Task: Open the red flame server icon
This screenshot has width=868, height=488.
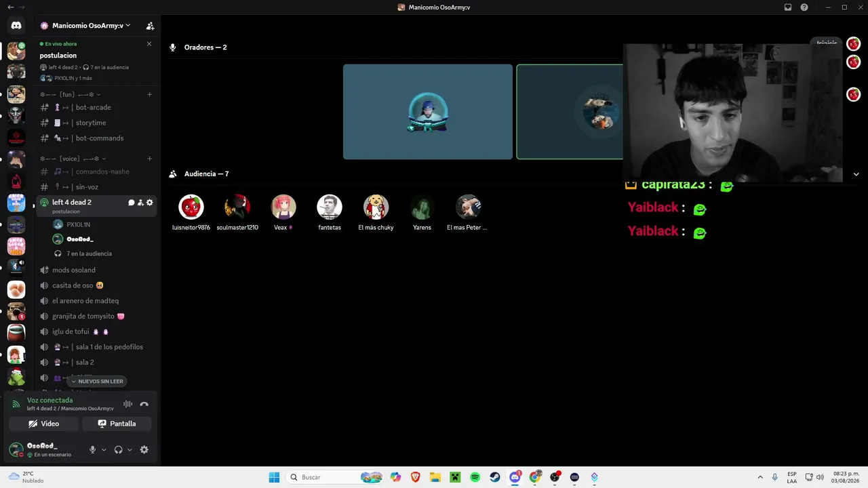Action: point(16,181)
